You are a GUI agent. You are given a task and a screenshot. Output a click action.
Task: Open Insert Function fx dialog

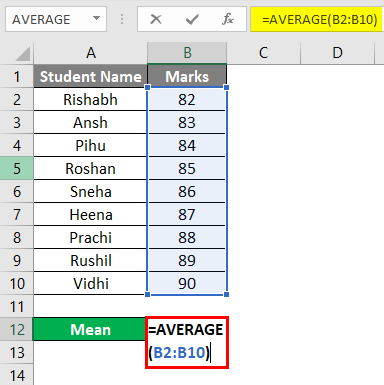228,19
